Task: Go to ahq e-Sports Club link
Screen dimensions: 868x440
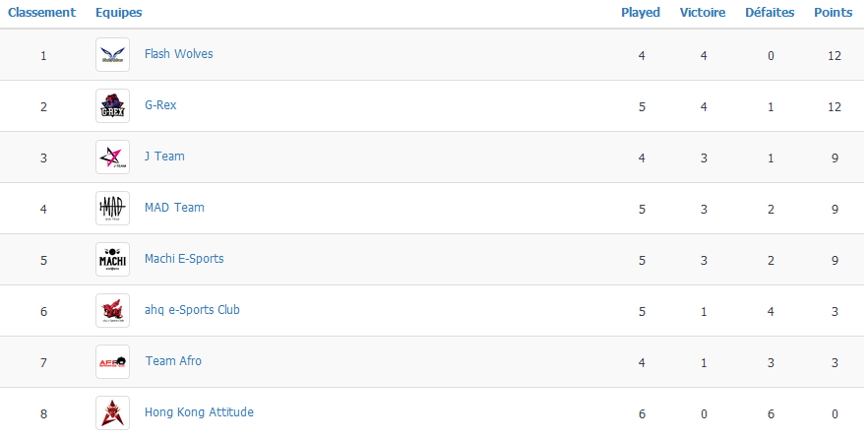Action: [192, 310]
